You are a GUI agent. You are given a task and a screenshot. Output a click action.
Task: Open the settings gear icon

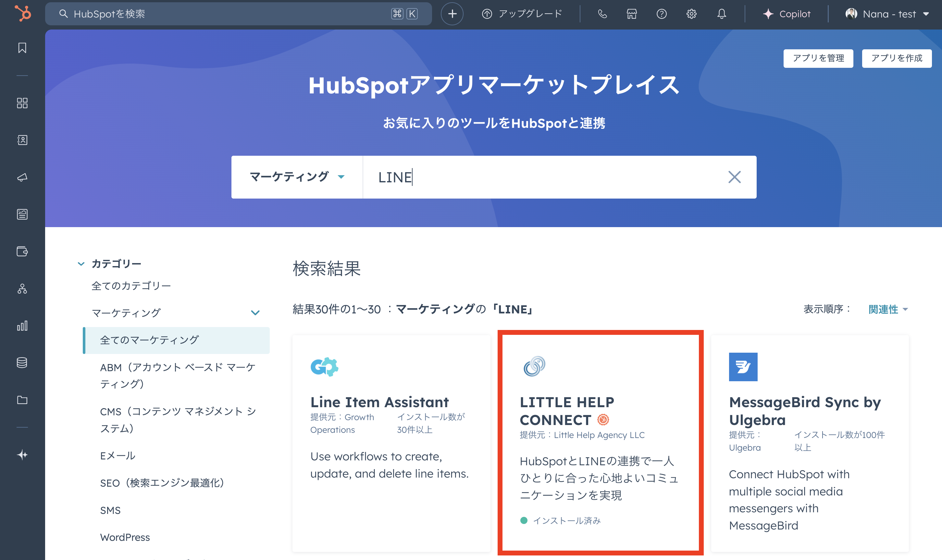[691, 14]
